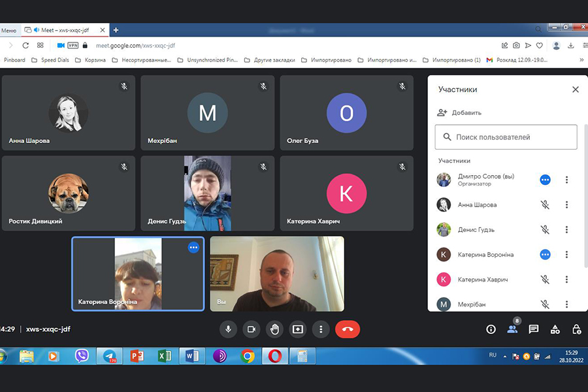
Task: Open options for Дмитро Сопов
Action: (x=566, y=180)
